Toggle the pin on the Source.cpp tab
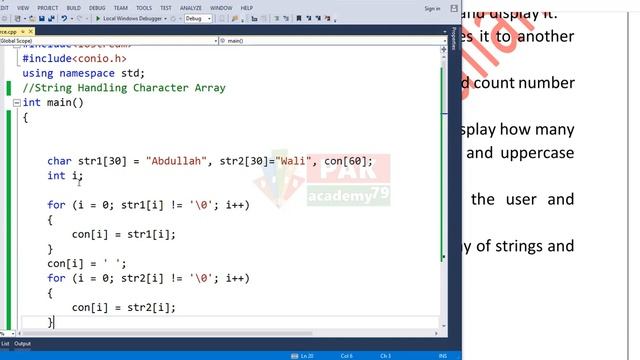This screenshot has width=640, height=360. [23, 31]
